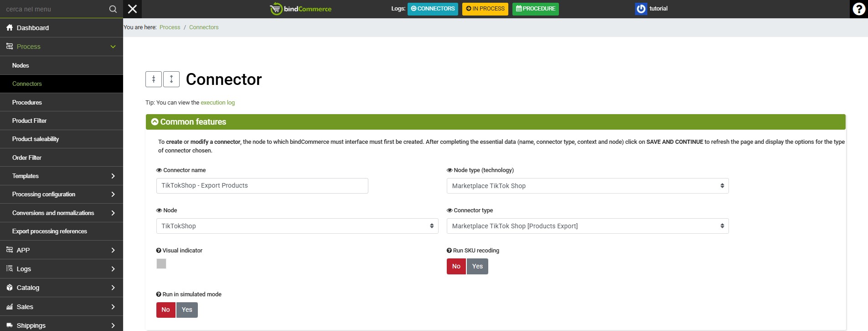This screenshot has height=331, width=868.
Task: Open Order Filter in the sidebar
Action: pyautogui.click(x=62, y=158)
